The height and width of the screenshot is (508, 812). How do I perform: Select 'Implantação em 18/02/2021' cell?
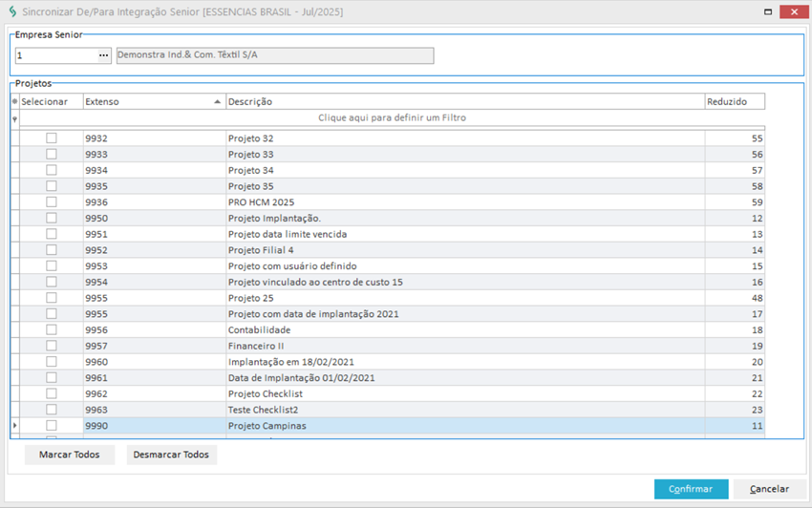pos(465,362)
